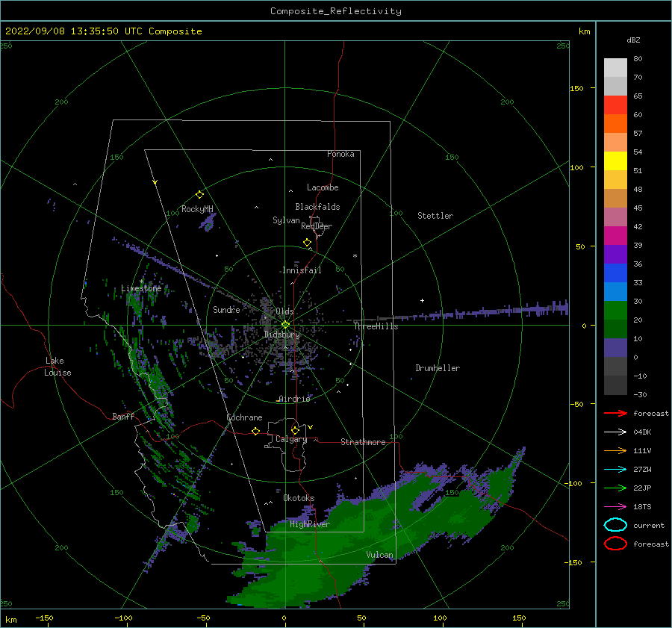Select the magenta 18TS arrow legend entry

615,506
